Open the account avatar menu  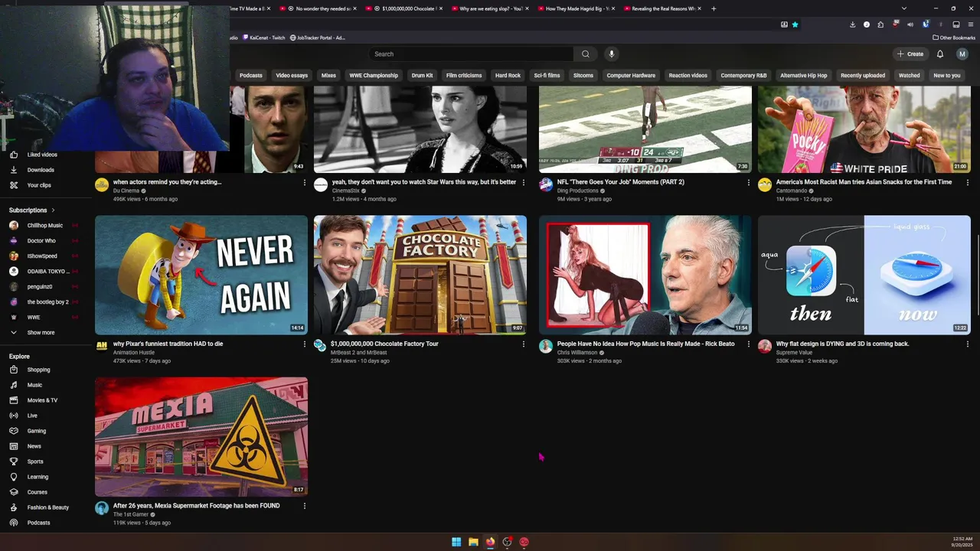tap(962, 54)
